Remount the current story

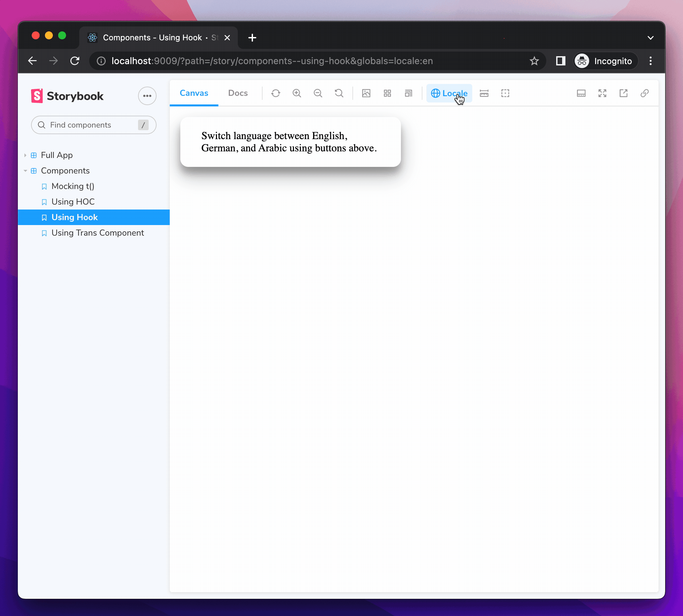tap(276, 94)
